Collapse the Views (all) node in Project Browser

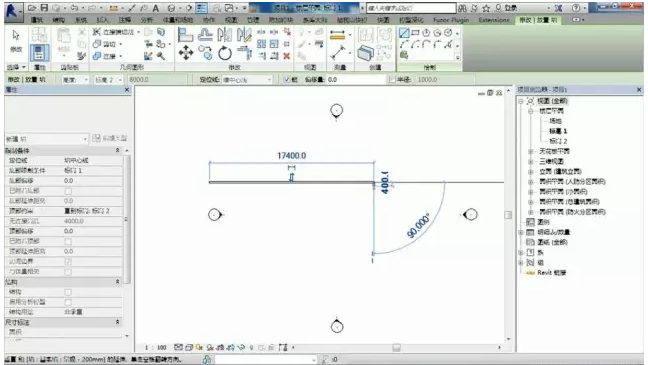pos(521,101)
